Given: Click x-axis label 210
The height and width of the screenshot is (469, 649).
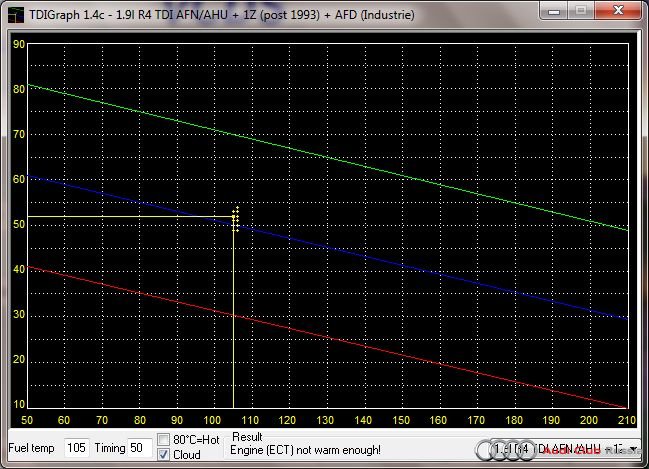Looking at the screenshot, I should (627, 420).
